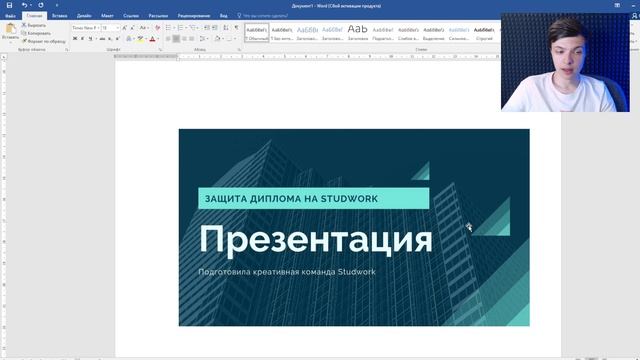The width and height of the screenshot is (640, 360).
Task: Switch to the Макет ribbon tab
Action: (107, 16)
